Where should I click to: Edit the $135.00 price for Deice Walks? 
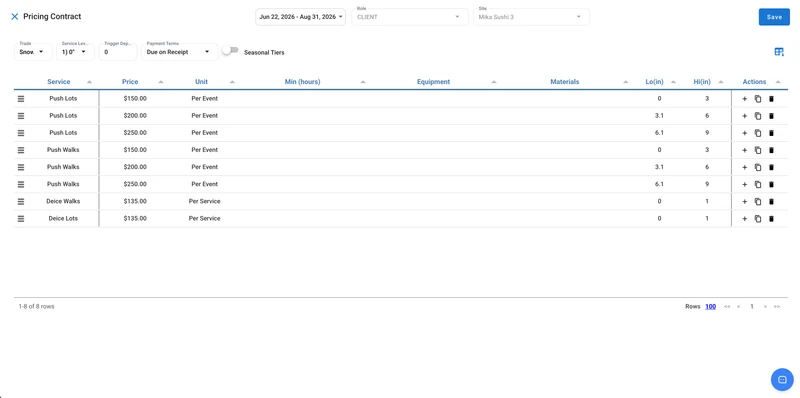(x=135, y=201)
